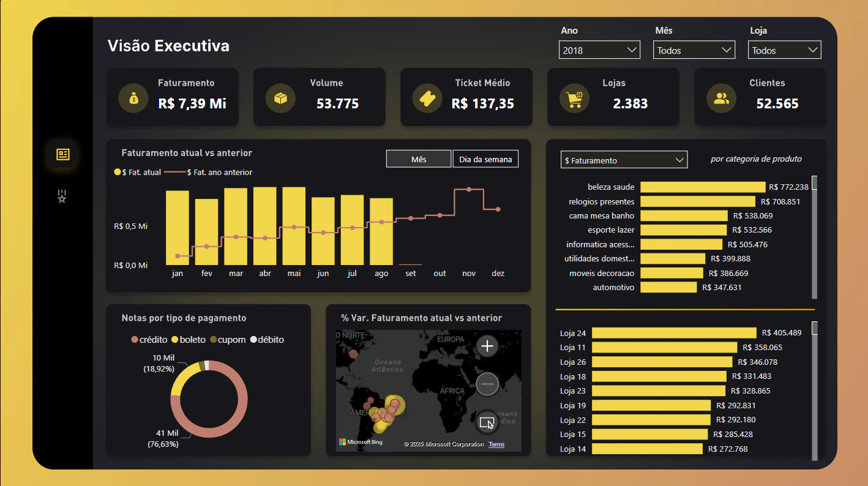The image size is (868, 486).
Task: Activate rectangle select on the map
Action: [487, 422]
